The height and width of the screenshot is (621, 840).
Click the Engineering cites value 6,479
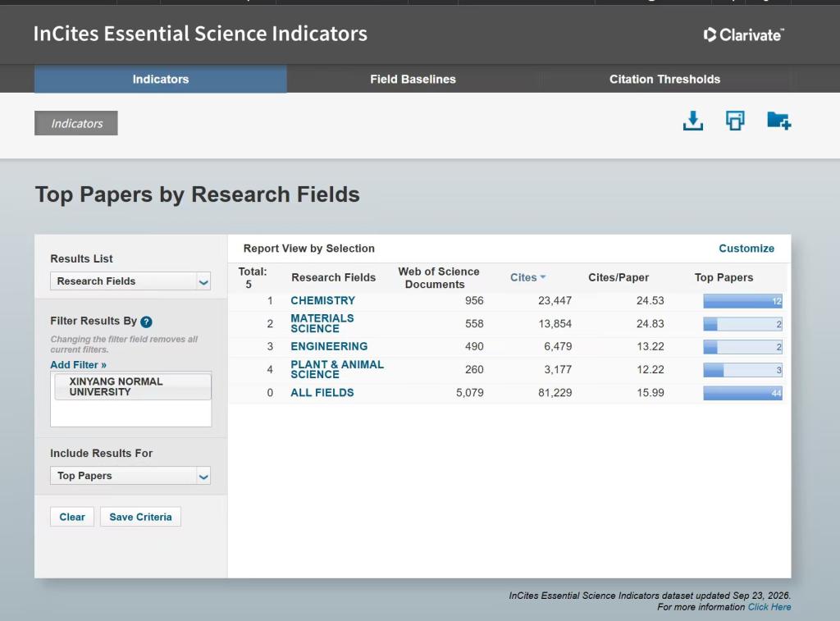pyautogui.click(x=558, y=347)
